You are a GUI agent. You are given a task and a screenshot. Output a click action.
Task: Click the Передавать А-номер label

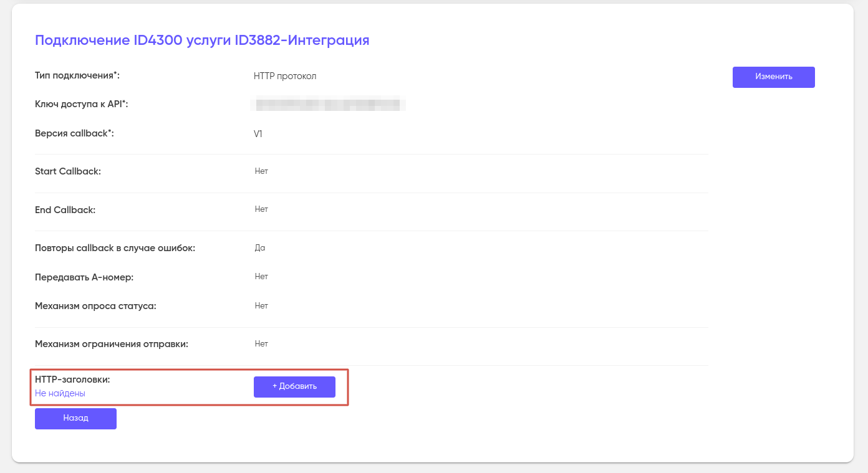point(84,277)
